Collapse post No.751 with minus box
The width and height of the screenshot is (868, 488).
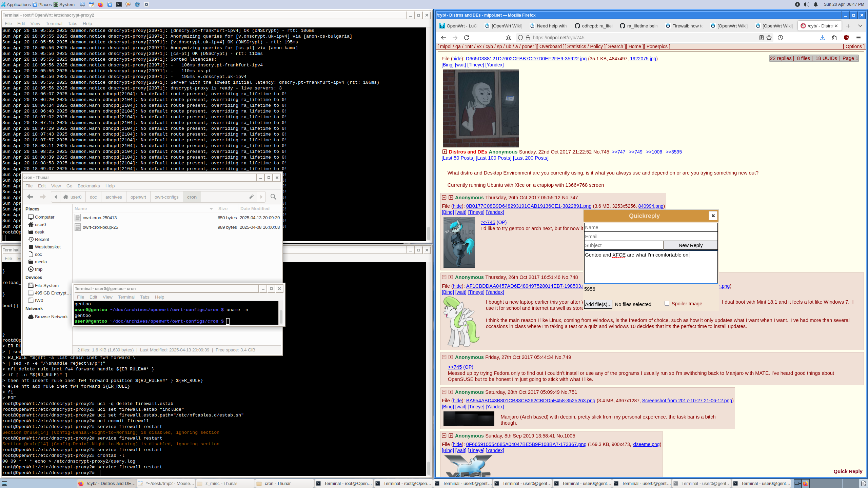[x=444, y=392]
